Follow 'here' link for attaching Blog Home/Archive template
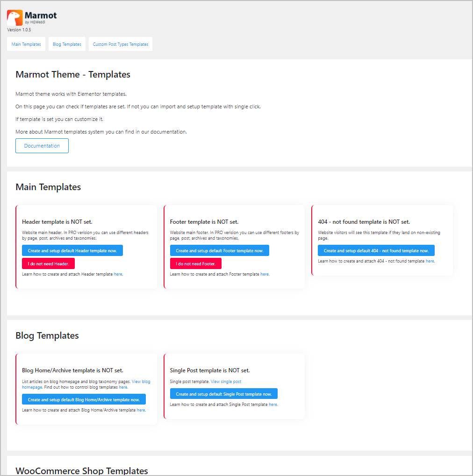 click(x=141, y=410)
